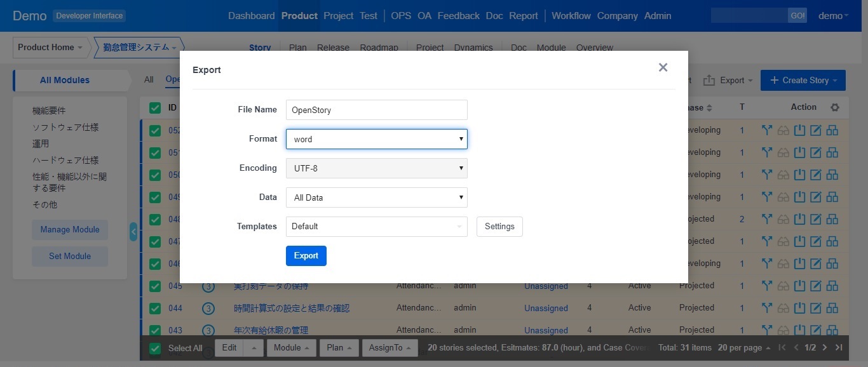Screen dimensions: 868x367
Task: Jump to the last page of stories
Action: (x=839, y=347)
